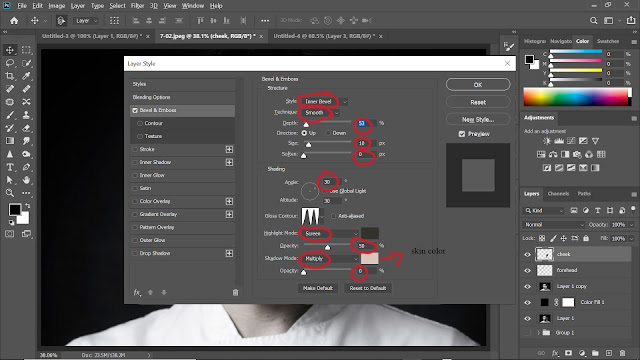Select the Brush tool
Image resolution: width=640 pixels, height=360 pixels.
pyautogui.click(x=10, y=115)
